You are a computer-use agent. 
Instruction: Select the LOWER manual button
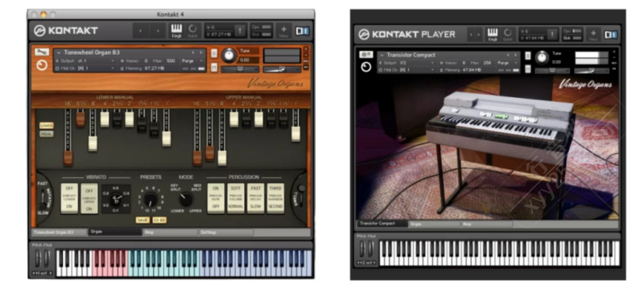point(47,125)
